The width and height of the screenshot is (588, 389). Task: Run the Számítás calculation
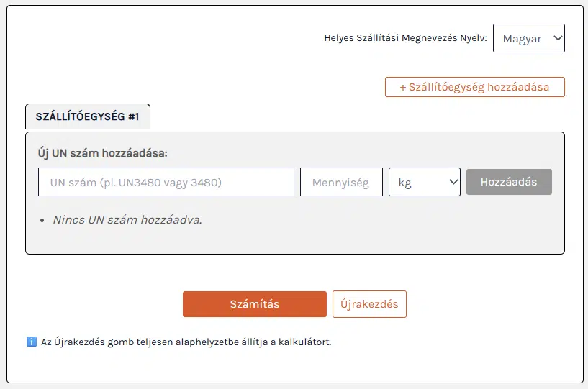[254, 304]
